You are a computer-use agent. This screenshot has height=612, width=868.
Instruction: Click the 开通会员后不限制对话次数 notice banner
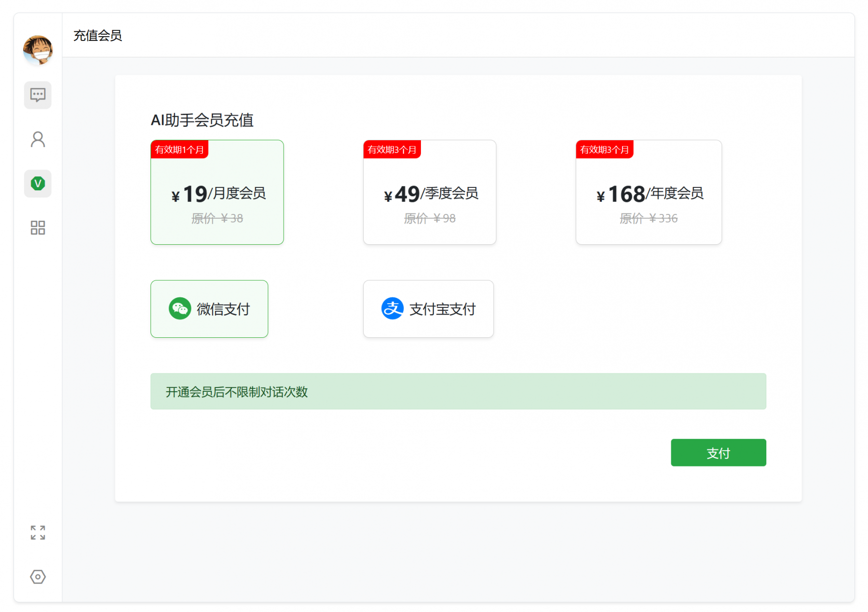(x=458, y=391)
